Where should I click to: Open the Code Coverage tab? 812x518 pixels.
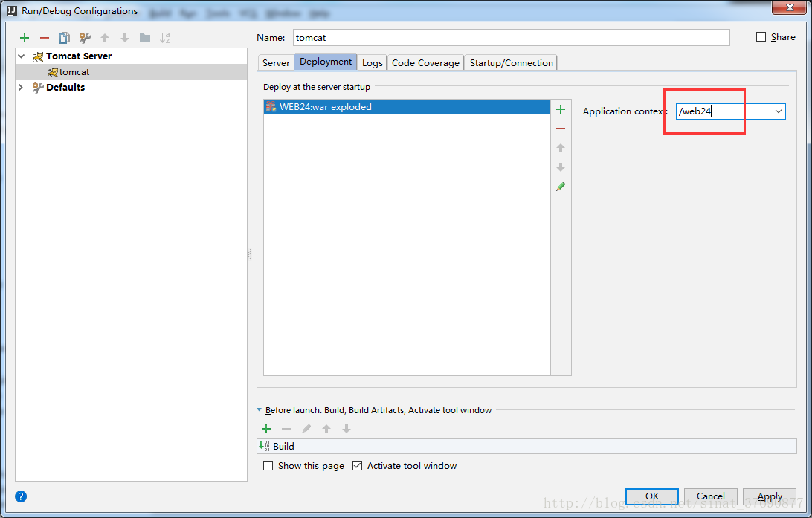[x=425, y=62]
